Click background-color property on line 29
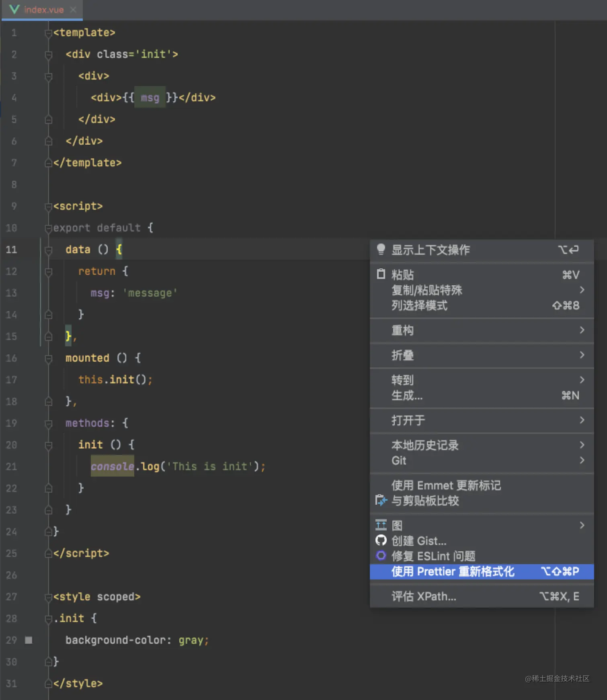The width and height of the screenshot is (607, 700). click(115, 640)
